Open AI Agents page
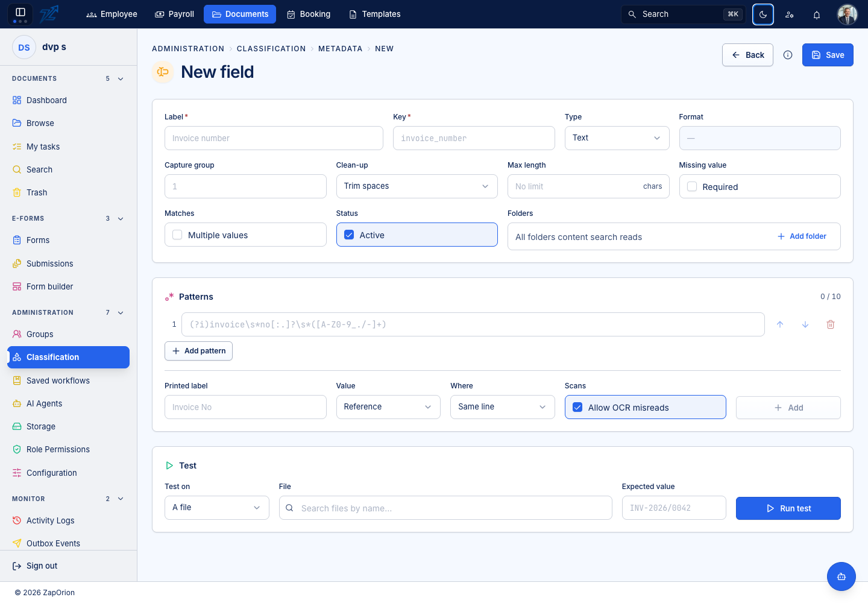 click(x=69, y=403)
